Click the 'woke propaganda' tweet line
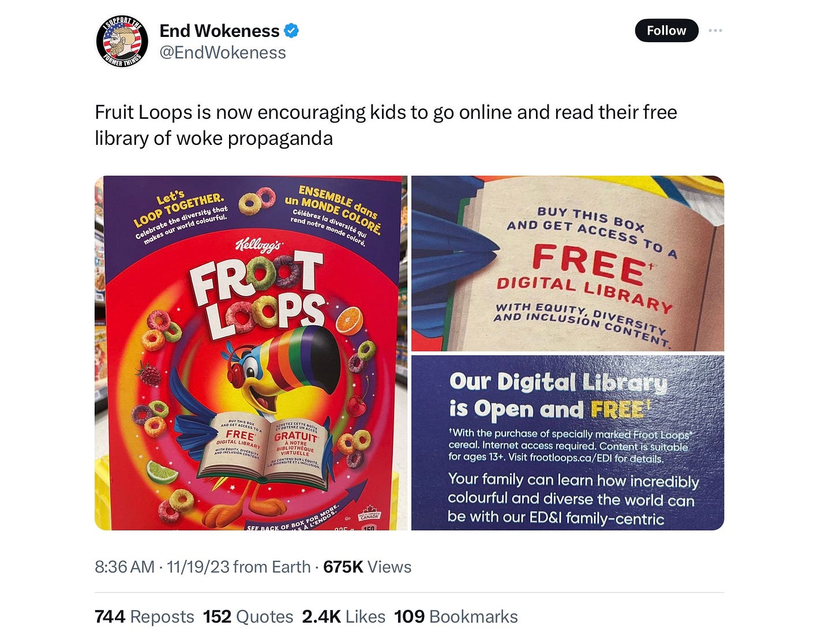840x632 pixels. point(213,139)
